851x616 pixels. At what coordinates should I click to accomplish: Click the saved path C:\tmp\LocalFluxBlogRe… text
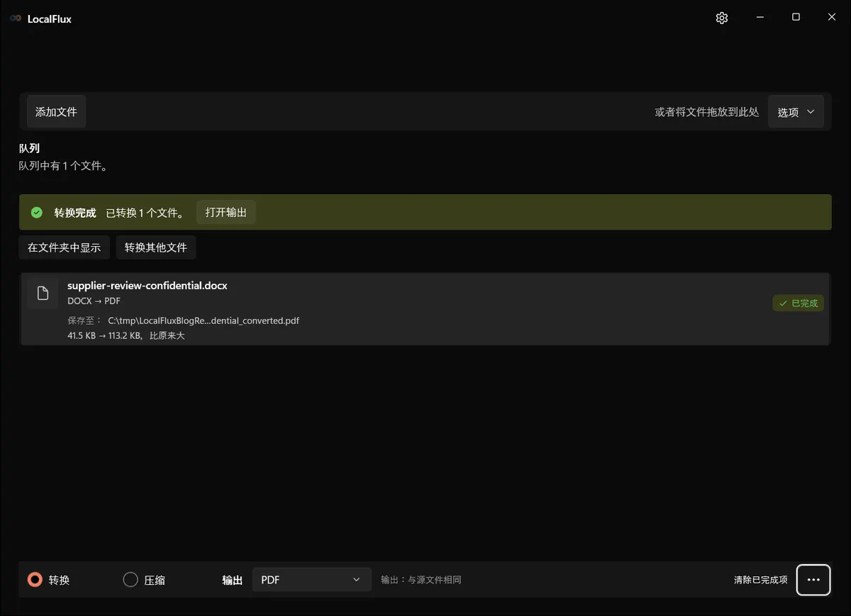click(204, 320)
